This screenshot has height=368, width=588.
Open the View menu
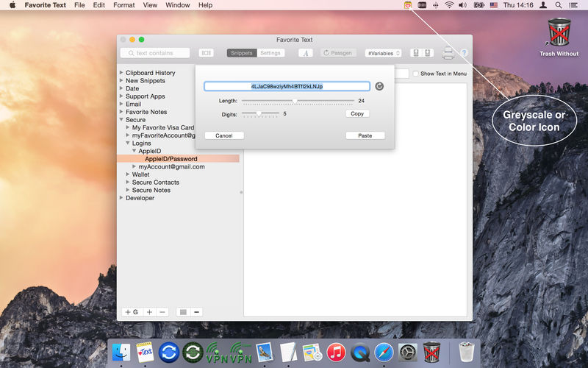pyautogui.click(x=150, y=5)
